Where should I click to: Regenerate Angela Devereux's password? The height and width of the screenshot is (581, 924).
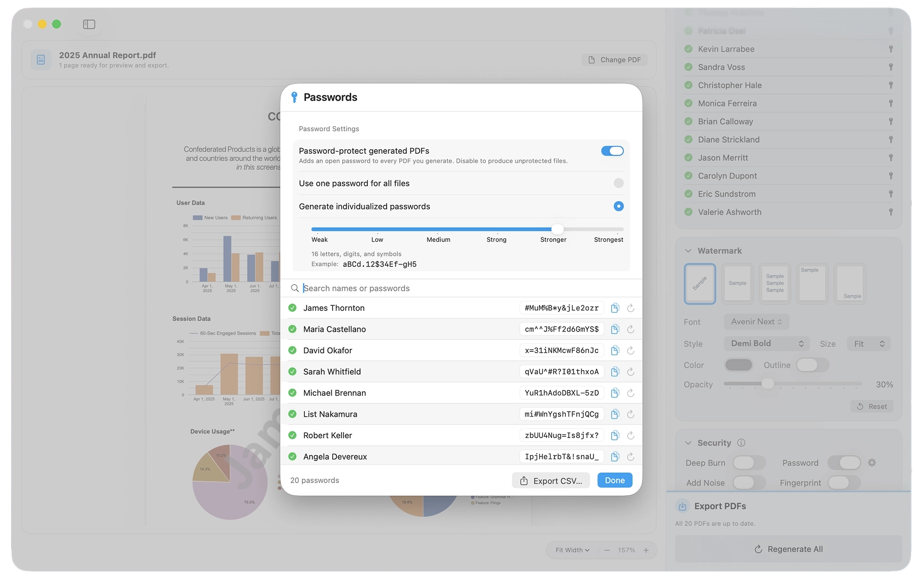[631, 457]
